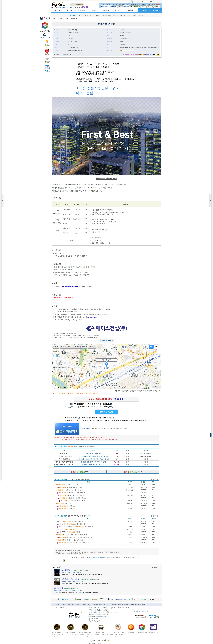Click the 입사지원하기 apply button
213x644 pixels.
(x=67, y=429)
